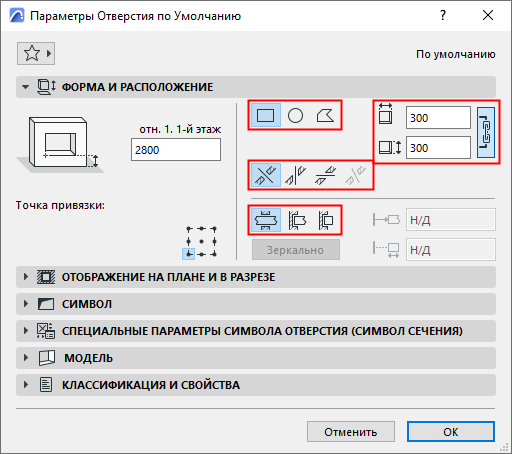This screenshot has height=454, width=512.
Task: Select the rectangular opening shape
Action: 266,116
